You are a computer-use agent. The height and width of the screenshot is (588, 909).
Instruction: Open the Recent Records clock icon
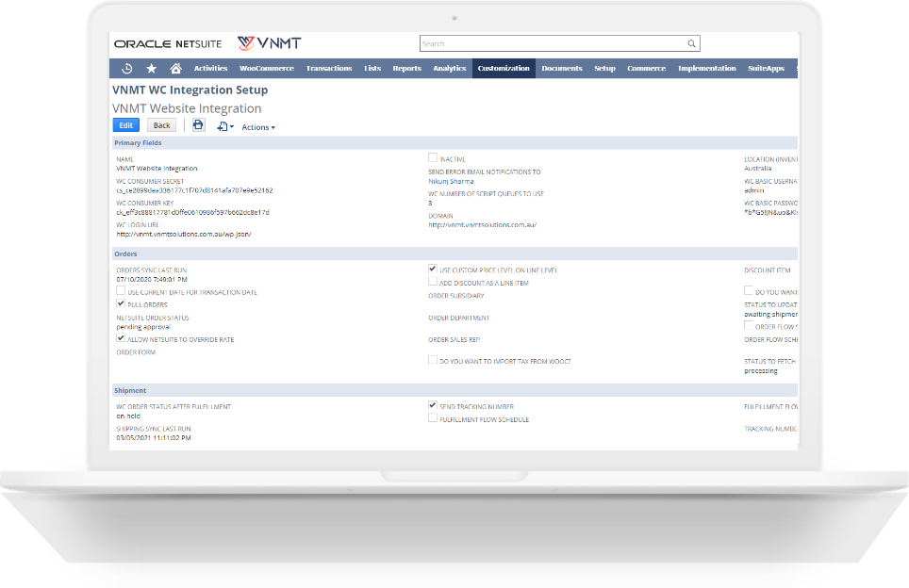[x=127, y=68]
